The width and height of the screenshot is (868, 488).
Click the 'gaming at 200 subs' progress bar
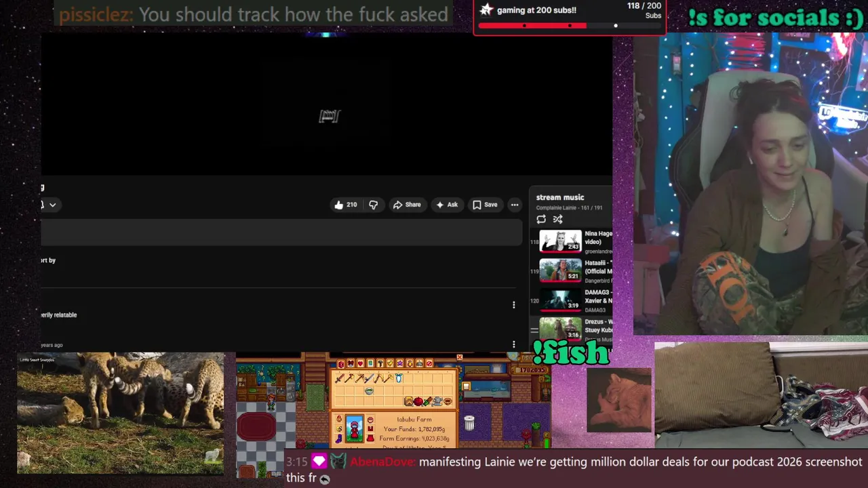(570, 26)
